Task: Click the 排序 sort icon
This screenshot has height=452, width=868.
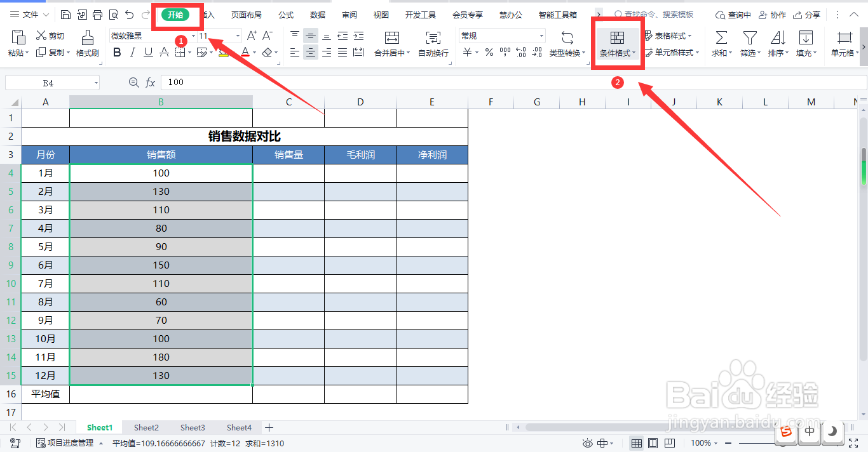Action: pos(778,43)
